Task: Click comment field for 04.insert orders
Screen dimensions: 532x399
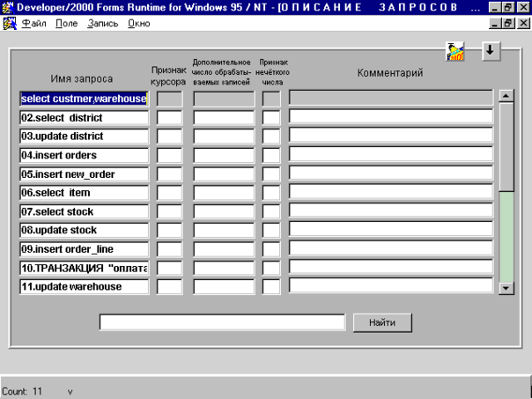Action: tap(391, 154)
